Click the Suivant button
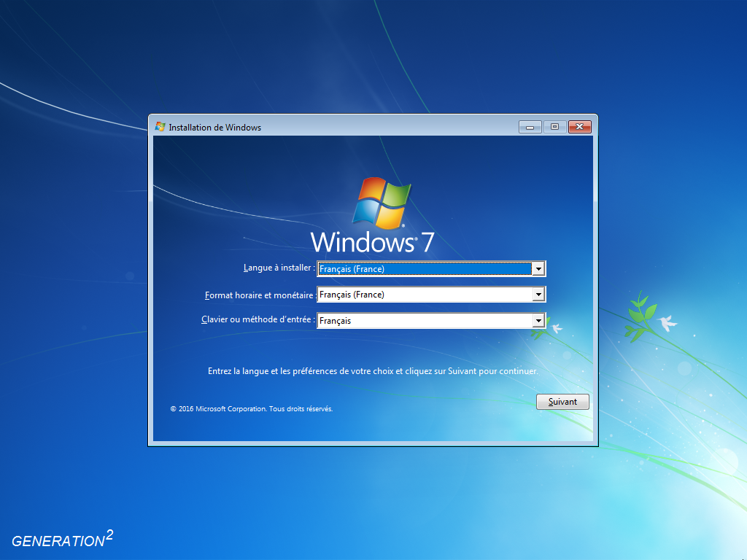 562,402
